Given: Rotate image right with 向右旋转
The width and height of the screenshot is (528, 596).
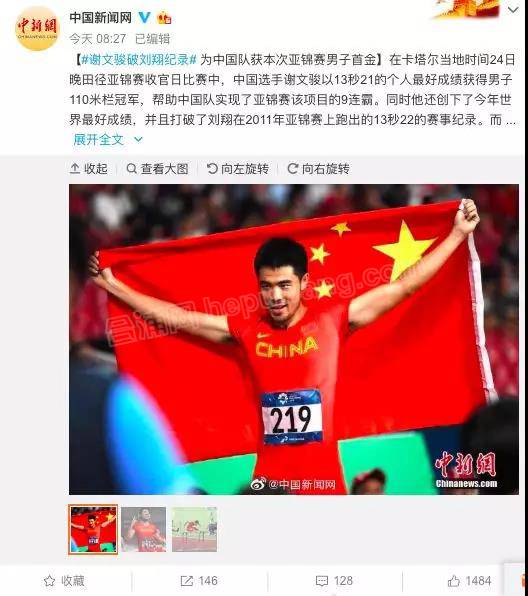Looking at the screenshot, I should 319,168.
